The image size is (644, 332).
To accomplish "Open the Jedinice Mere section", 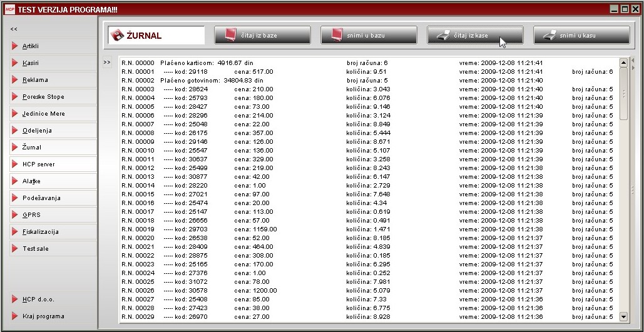I will tap(43, 114).
